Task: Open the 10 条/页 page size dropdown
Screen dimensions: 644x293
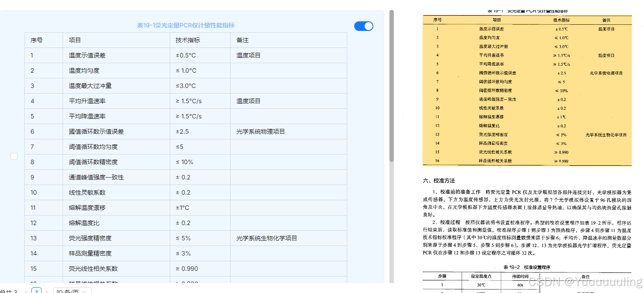Action: (x=72, y=290)
